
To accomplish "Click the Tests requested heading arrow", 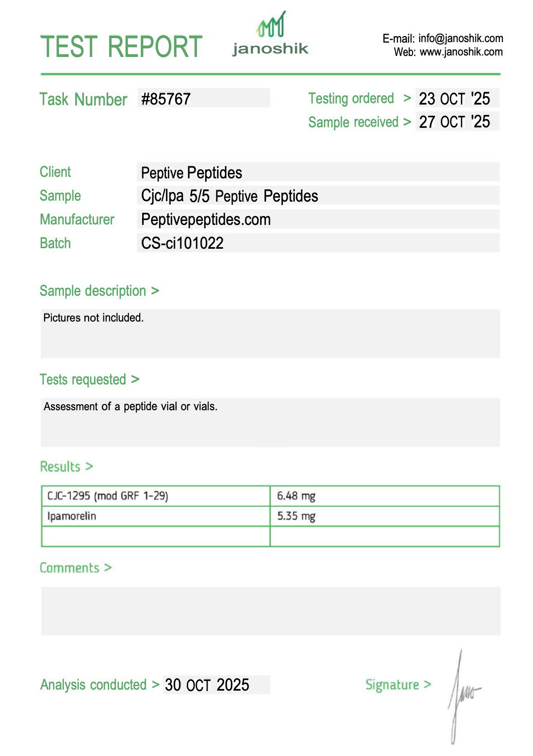I will pos(135,379).
